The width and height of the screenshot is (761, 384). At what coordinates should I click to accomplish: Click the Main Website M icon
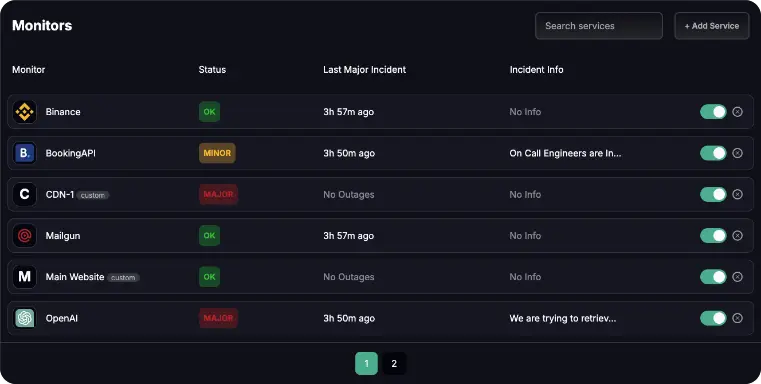point(24,277)
